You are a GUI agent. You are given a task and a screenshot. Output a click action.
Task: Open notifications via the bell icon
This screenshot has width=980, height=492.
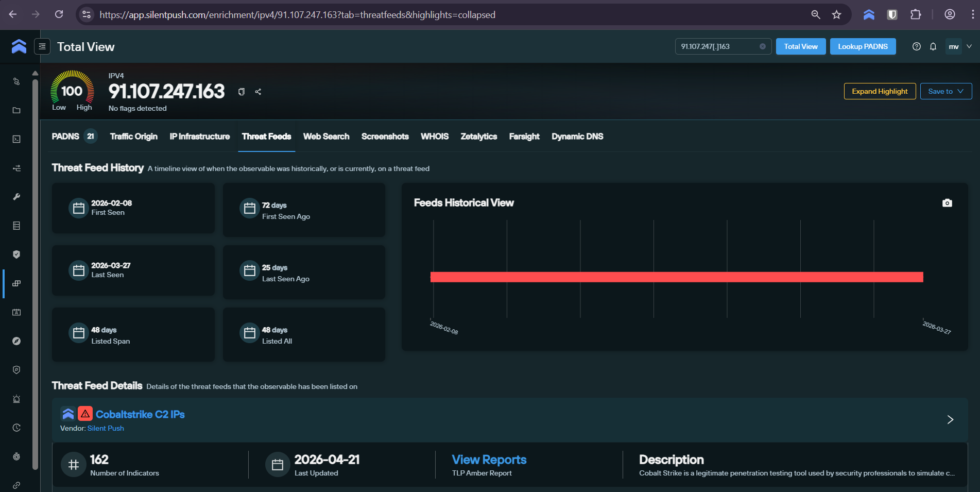[933, 46]
